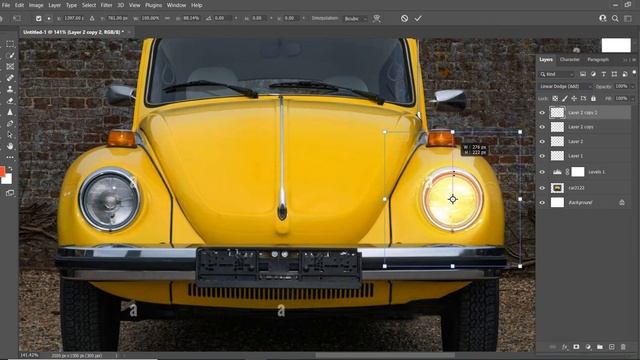Filter layers by adjustment type
This screenshot has width=640, height=360.
593,74
